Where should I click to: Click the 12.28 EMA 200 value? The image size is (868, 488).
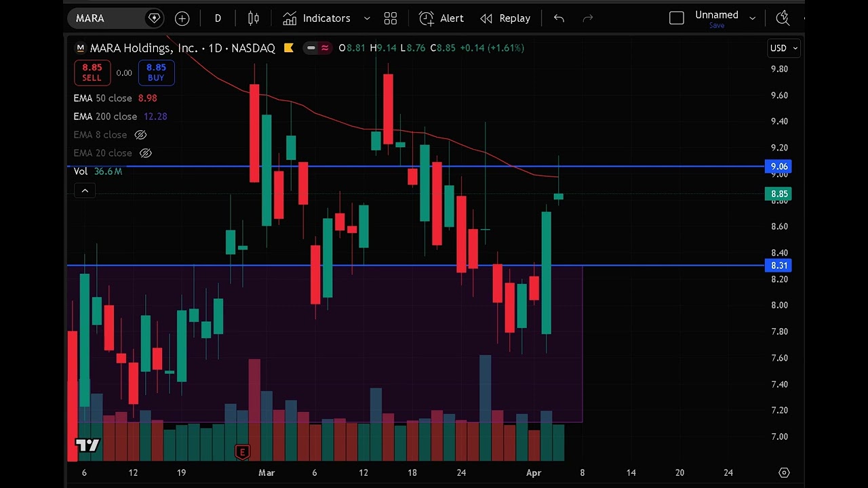155,117
